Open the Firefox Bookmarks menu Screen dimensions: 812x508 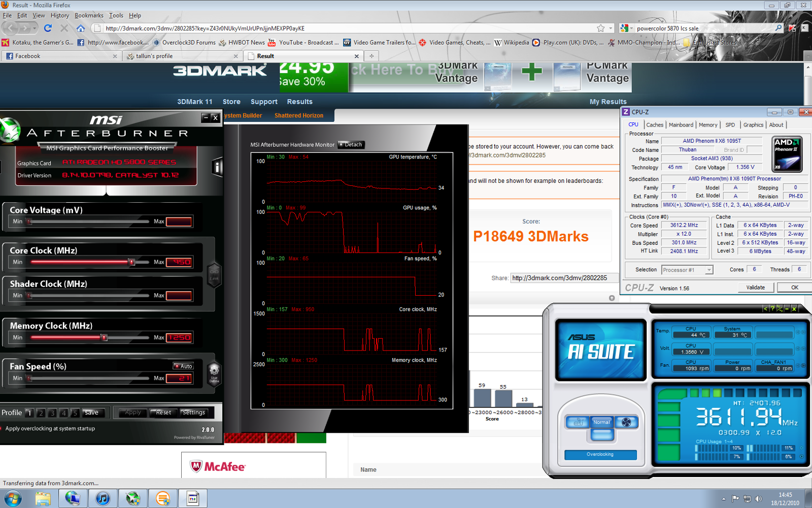click(x=89, y=16)
